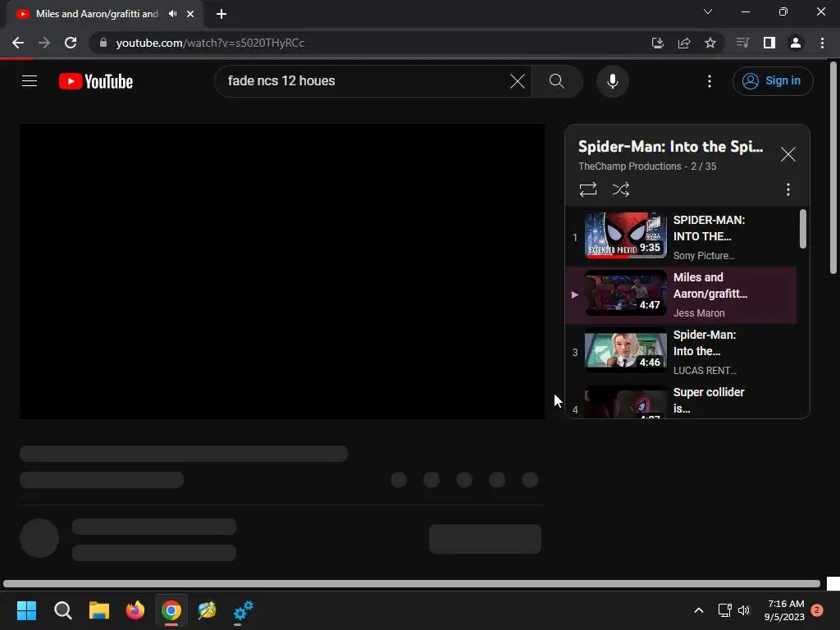Go back in browser history

pos(18,43)
